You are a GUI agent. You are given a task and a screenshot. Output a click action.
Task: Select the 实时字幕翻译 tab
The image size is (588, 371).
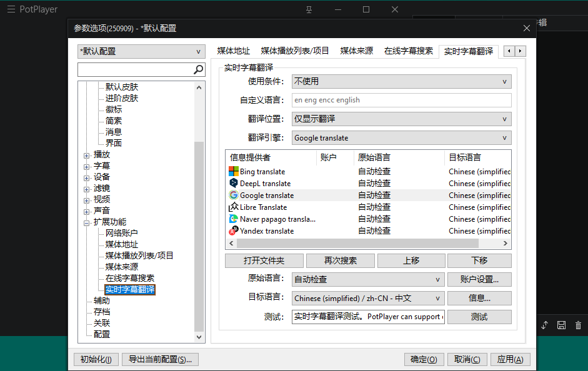469,51
